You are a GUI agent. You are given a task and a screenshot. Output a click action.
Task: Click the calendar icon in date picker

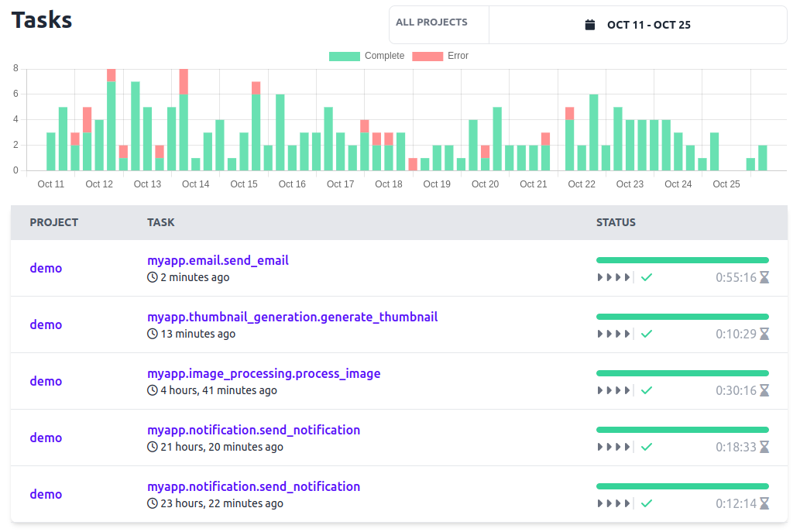tap(590, 25)
